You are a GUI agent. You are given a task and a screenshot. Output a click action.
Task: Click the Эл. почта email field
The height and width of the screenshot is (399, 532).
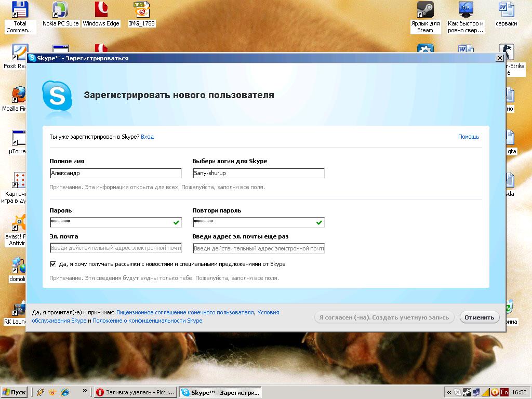tap(116, 248)
